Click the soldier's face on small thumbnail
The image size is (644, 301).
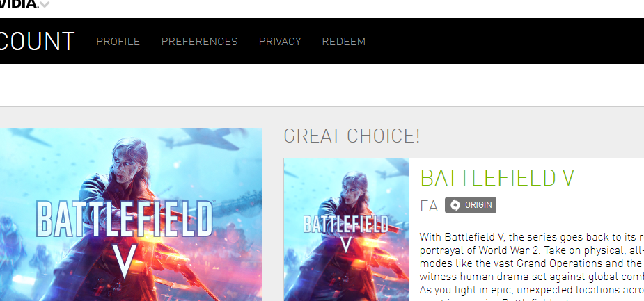point(352,186)
